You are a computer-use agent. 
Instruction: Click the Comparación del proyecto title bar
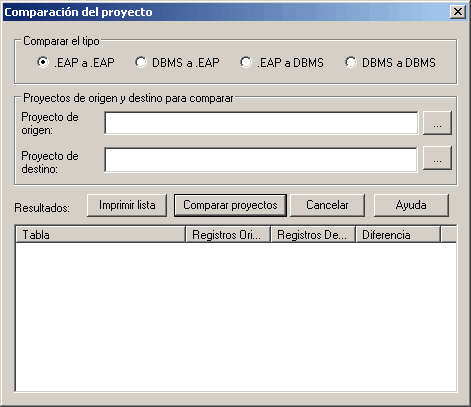tap(227, 12)
